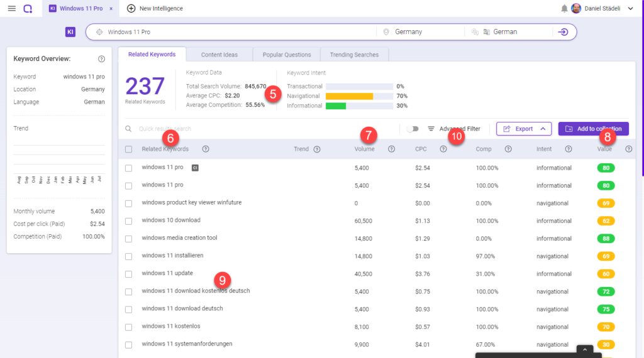Open help icon for Intent column
This screenshot has width=644, height=358.
click(x=569, y=149)
